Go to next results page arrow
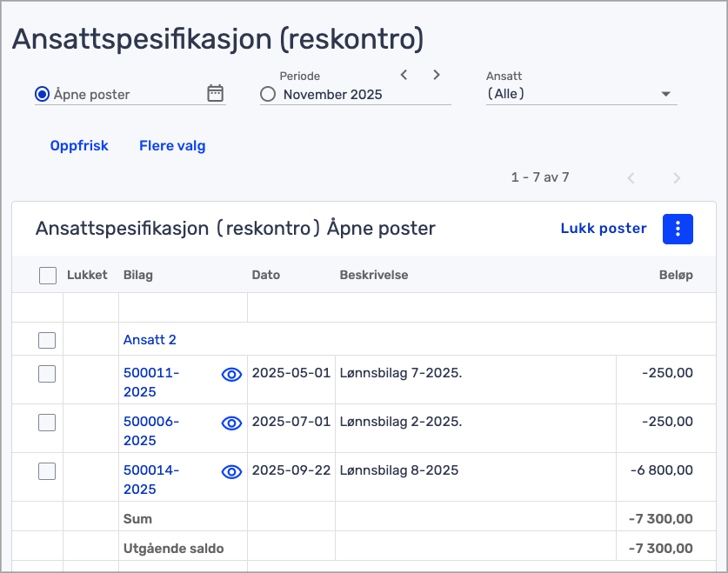728x573 pixels. tap(677, 178)
